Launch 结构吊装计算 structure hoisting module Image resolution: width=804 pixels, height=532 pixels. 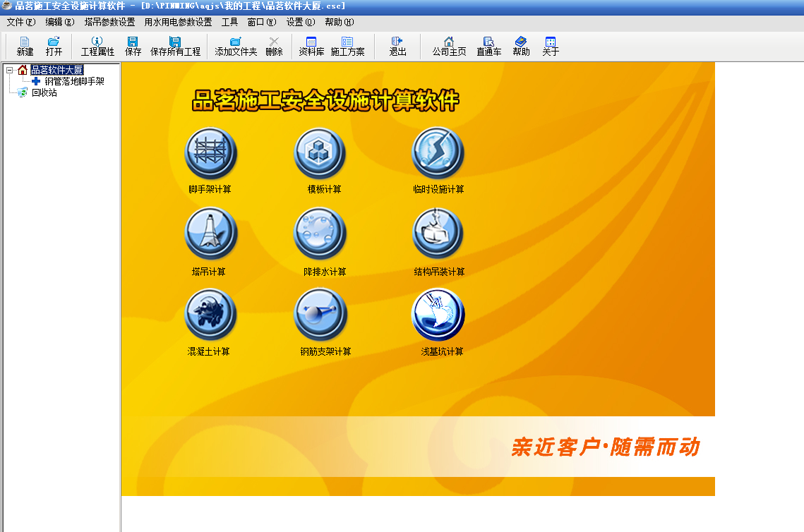coord(438,234)
